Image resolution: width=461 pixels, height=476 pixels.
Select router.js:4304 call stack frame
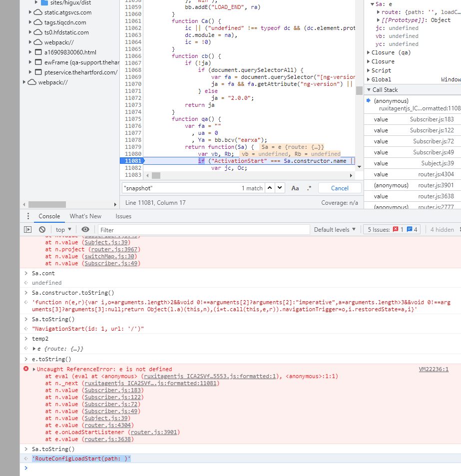coord(413,174)
